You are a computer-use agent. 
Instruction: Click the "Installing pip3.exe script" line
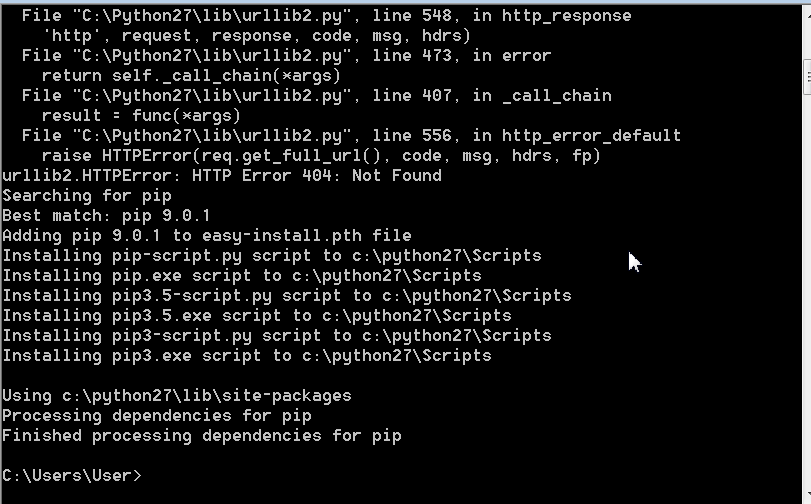coord(246,355)
